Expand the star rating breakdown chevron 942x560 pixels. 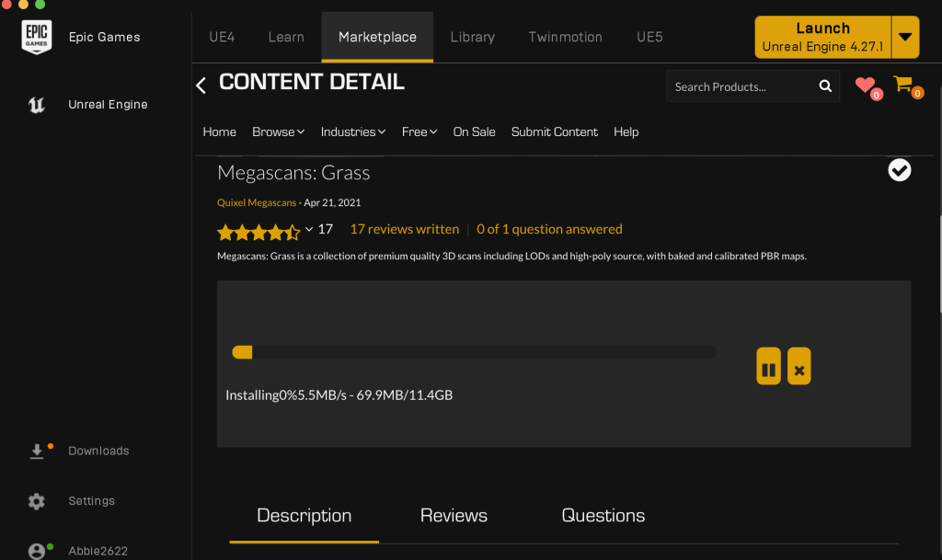[x=309, y=229]
